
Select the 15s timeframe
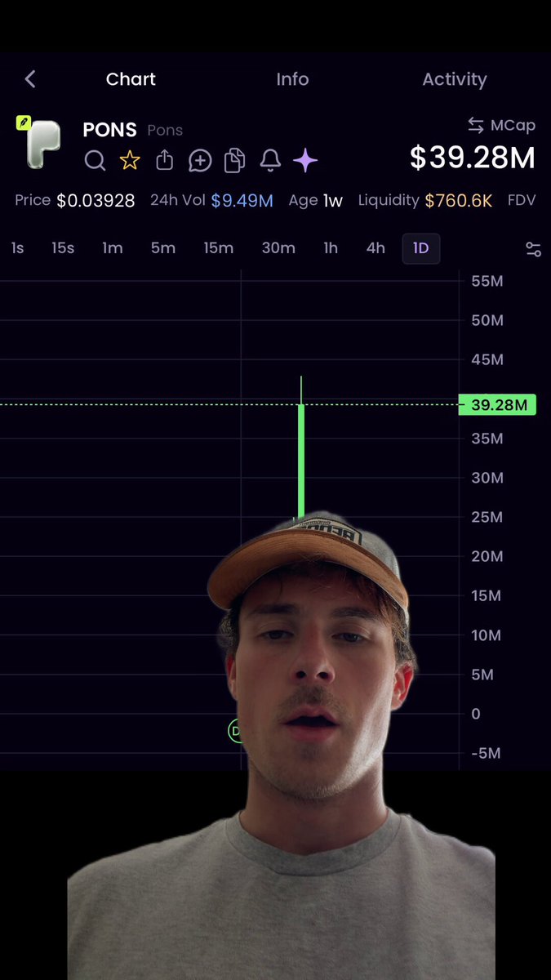[x=63, y=248]
